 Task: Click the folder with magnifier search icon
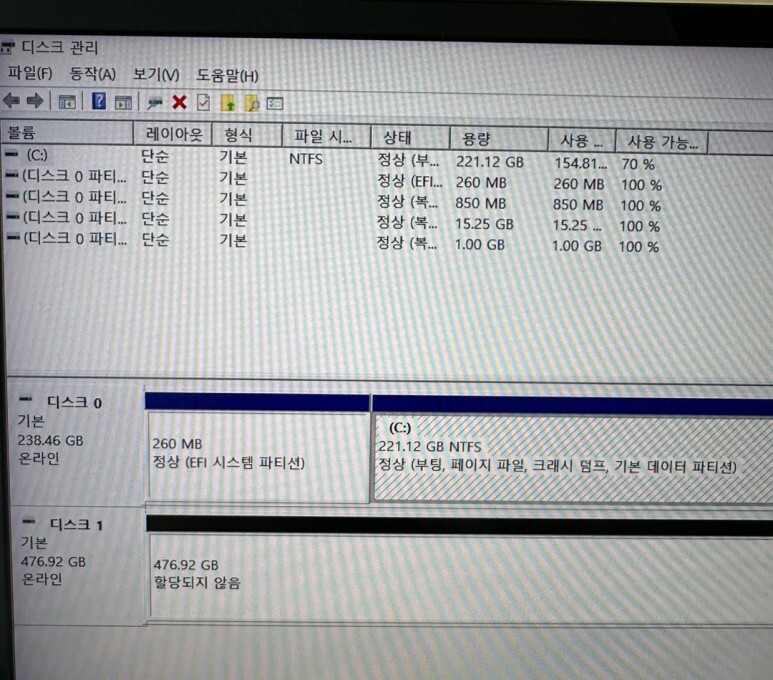(x=252, y=103)
